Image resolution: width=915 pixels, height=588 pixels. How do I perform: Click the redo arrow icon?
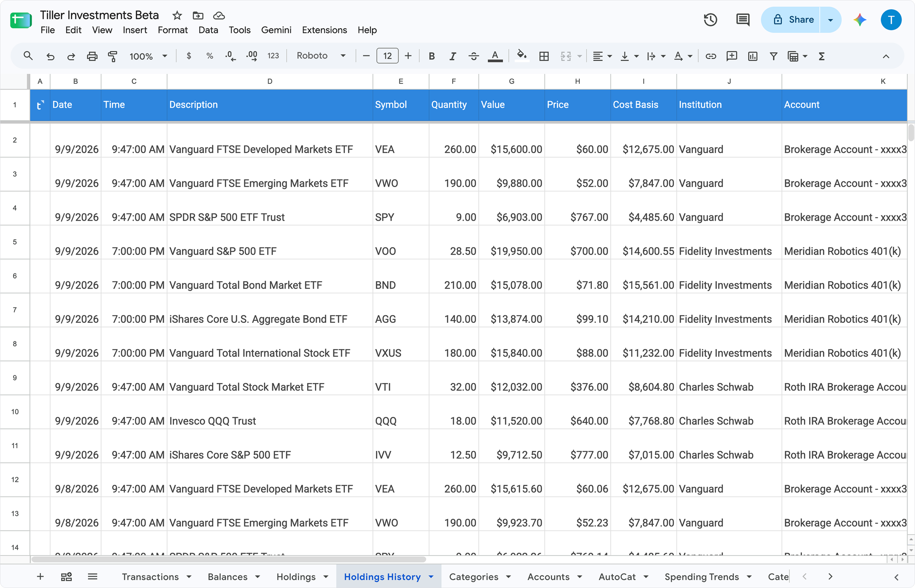[71, 56]
